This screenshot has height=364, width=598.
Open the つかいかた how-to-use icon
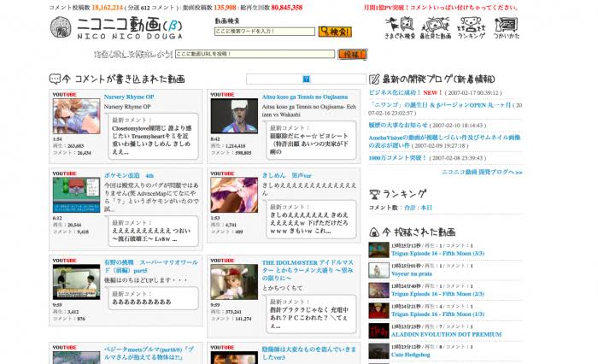506,28
